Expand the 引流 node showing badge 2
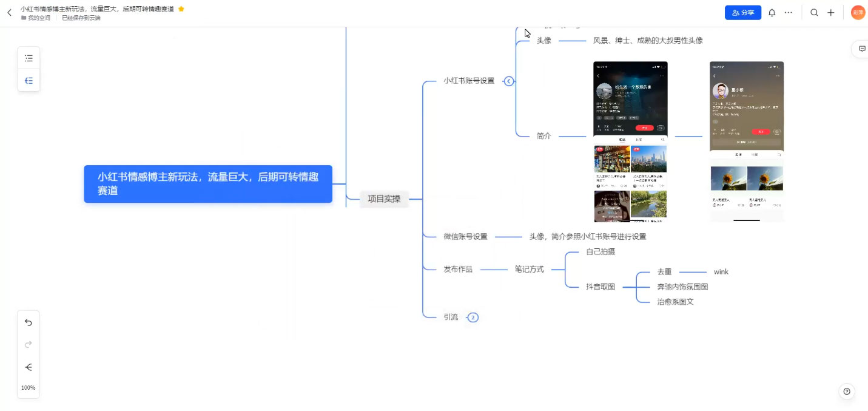This screenshot has width=868, height=411. click(x=473, y=317)
